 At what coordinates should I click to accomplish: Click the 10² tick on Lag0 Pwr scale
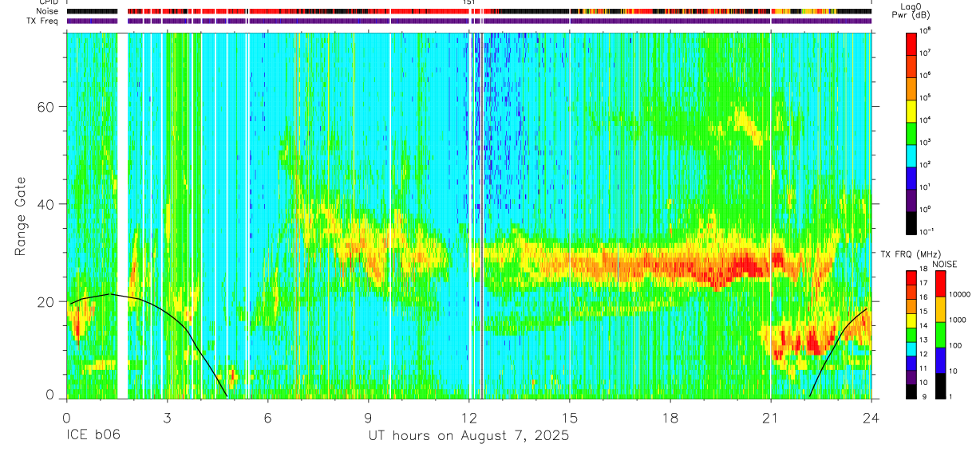coord(926,164)
